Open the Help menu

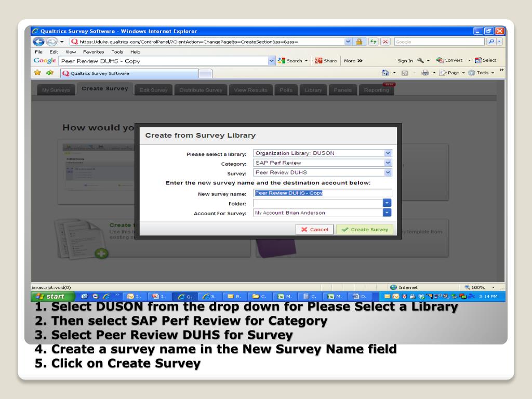(x=136, y=52)
